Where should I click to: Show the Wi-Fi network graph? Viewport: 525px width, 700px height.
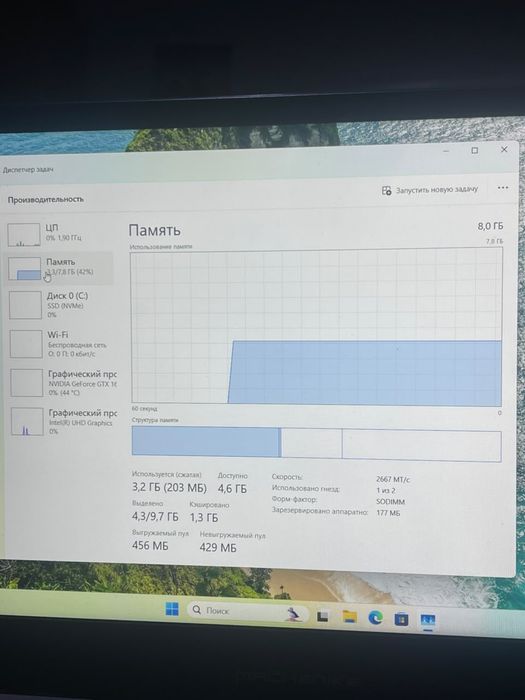click(x=61, y=344)
